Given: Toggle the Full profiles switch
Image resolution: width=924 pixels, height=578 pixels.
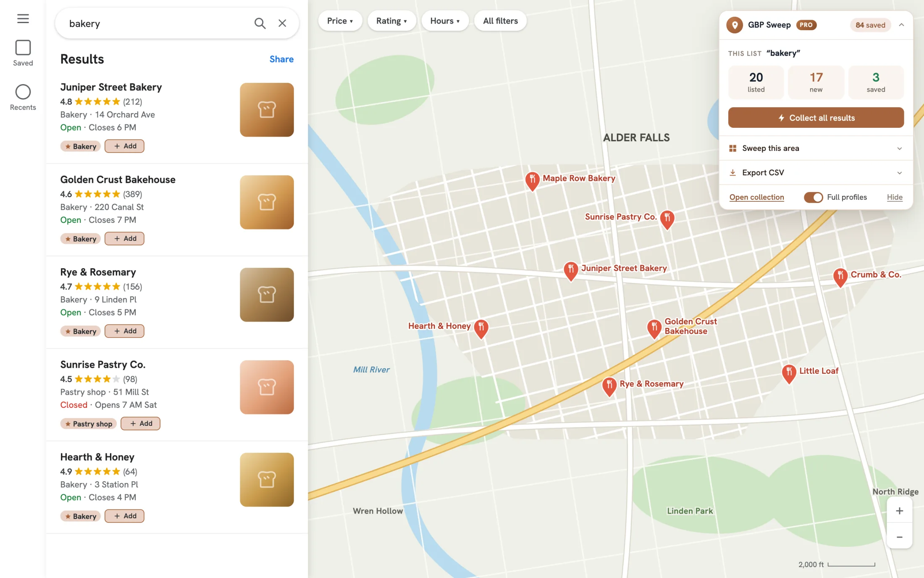Looking at the screenshot, I should (813, 197).
